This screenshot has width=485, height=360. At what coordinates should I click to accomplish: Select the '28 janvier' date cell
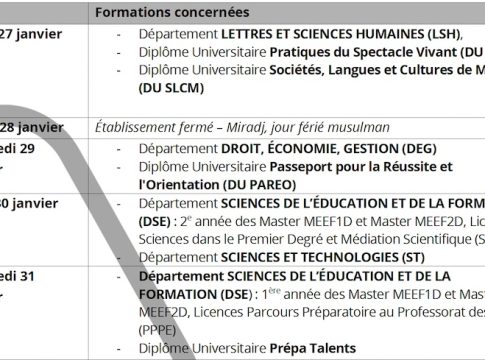pyautogui.click(x=31, y=127)
